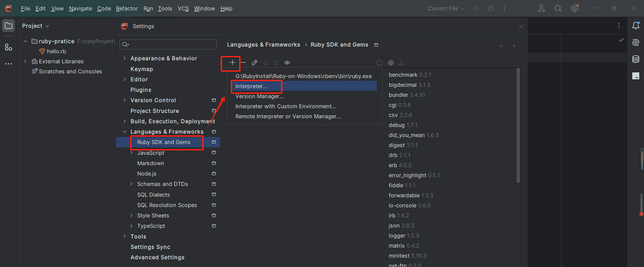The image size is (644, 267).
Task: Open the File menu
Action: tap(25, 8)
